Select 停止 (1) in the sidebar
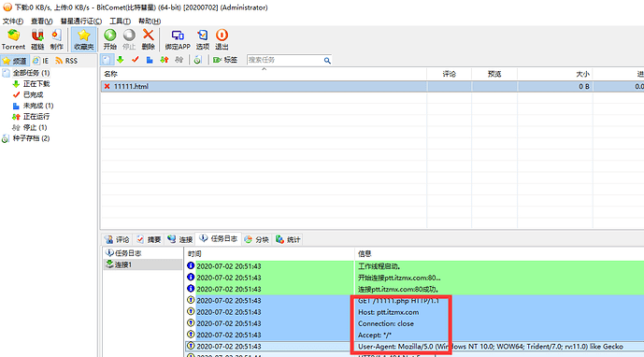Image resolution: width=644 pixels, height=357 pixels. pyautogui.click(x=35, y=127)
